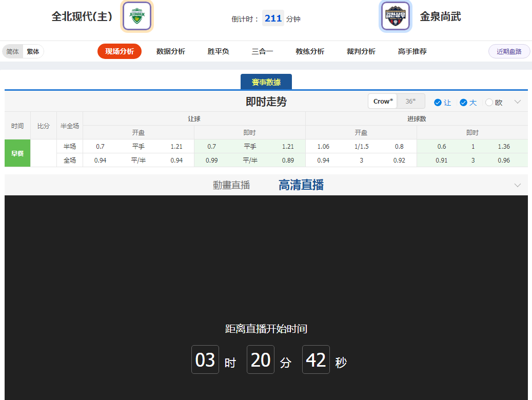Switch to 動畫直播 animation stream

pyautogui.click(x=231, y=185)
